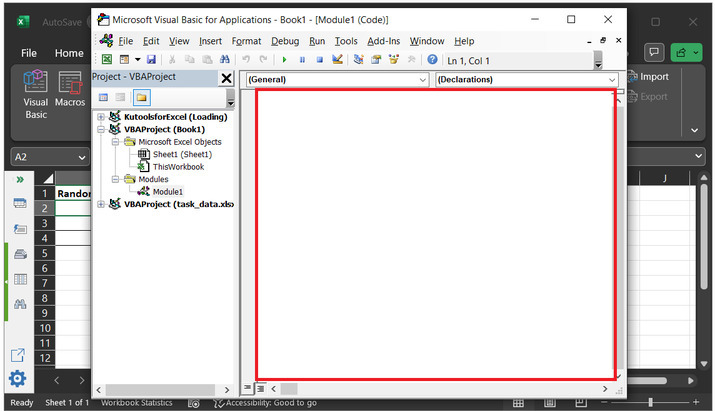
Task: Collapse the VBAProject (Book1) node
Action: pyautogui.click(x=101, y=130)
